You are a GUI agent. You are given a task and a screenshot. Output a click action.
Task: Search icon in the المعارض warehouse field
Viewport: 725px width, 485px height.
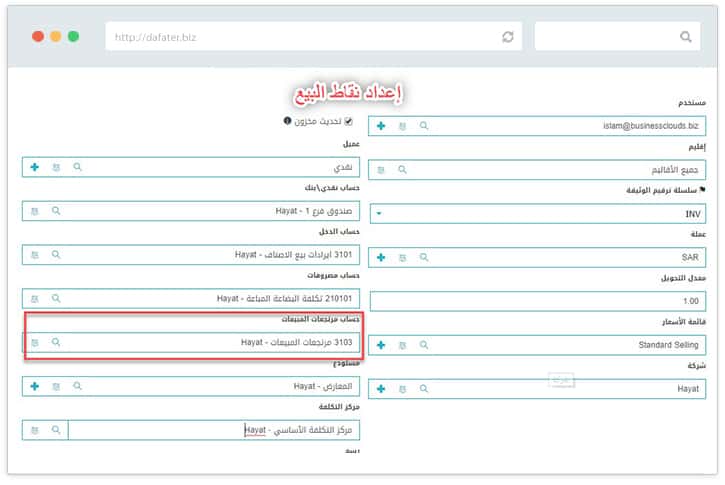(x=77, y=386)
